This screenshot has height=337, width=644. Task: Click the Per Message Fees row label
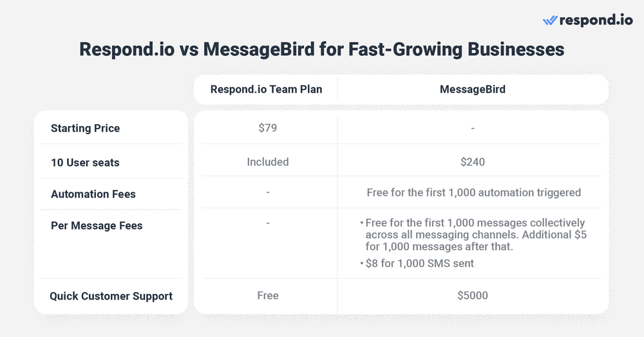pos(97,226)
